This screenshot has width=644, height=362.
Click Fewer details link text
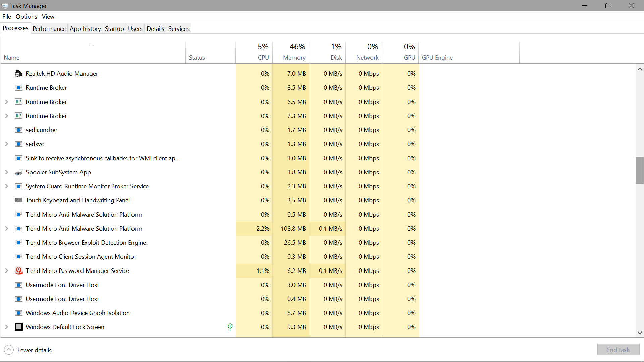[35, 350]
